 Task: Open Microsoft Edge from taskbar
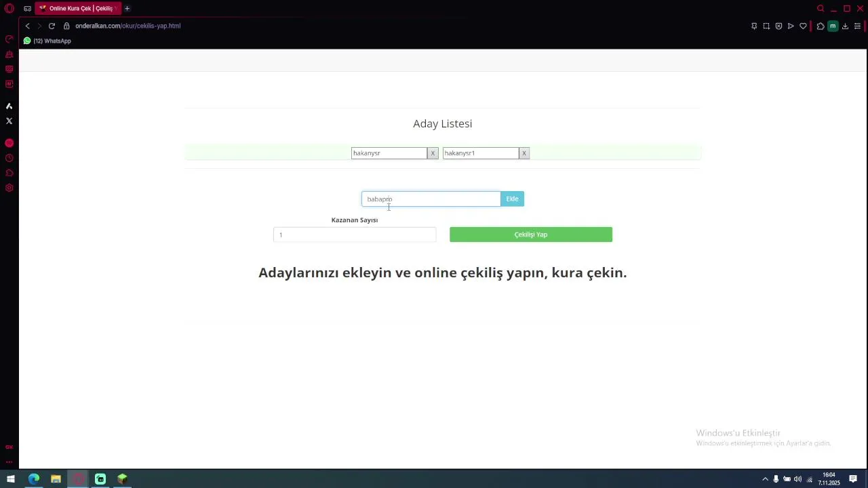(x=34, y=479)
